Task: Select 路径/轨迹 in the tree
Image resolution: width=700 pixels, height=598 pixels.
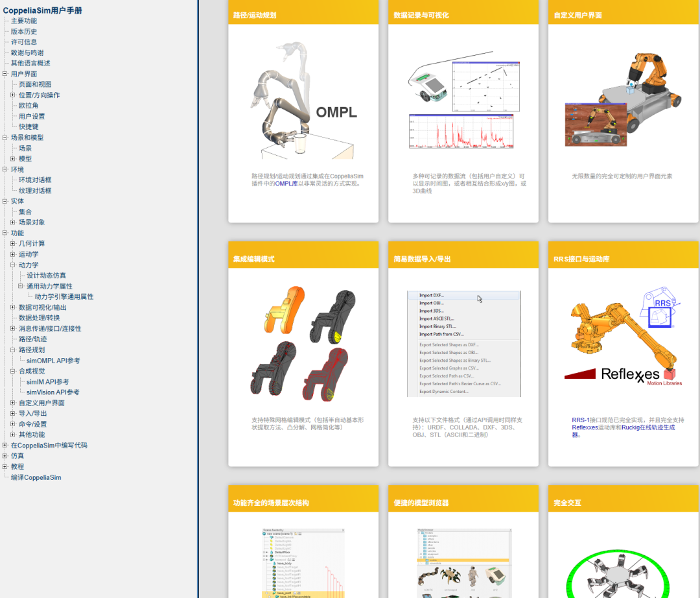Action: [x=32, y=339]
